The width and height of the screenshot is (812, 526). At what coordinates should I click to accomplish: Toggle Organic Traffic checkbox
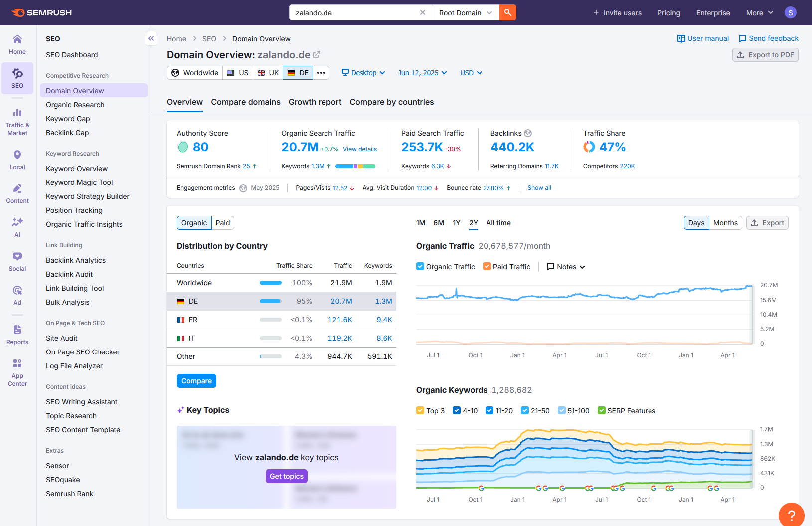click(x=420, y=267)
